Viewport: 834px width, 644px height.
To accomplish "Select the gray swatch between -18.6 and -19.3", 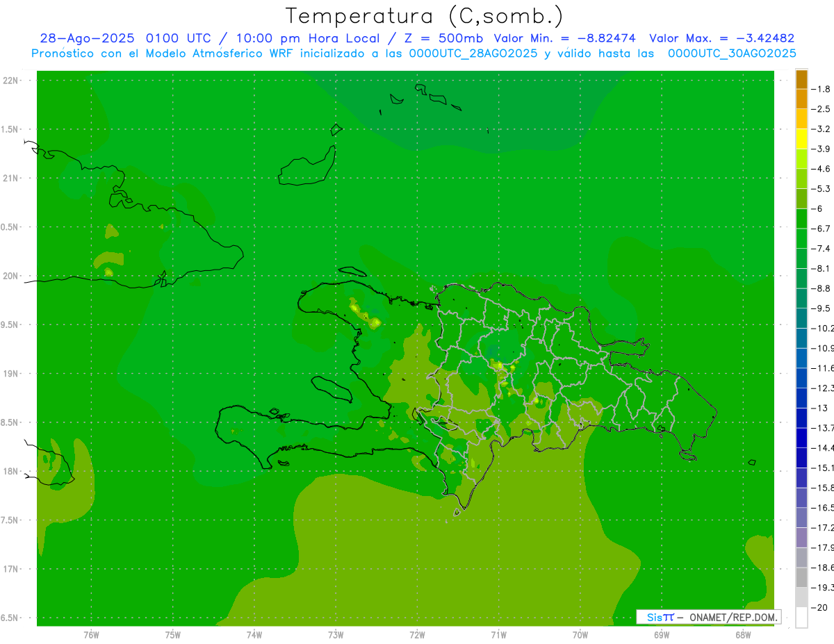I will (801, 577).
